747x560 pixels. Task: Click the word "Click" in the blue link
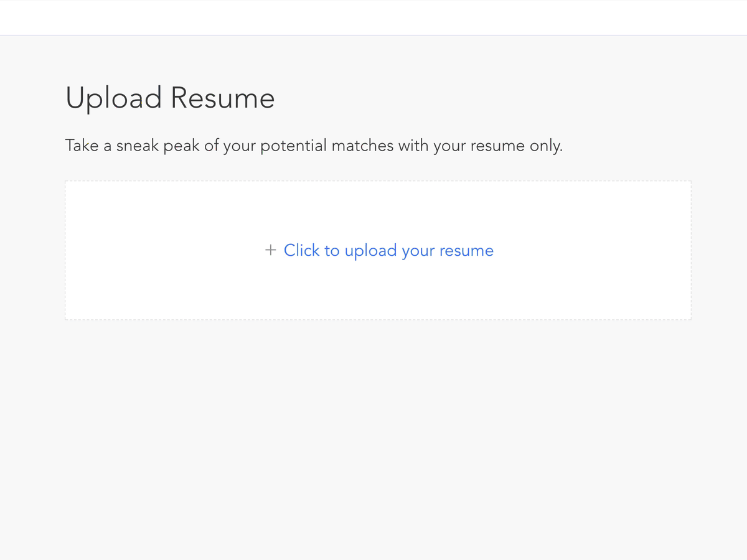[x=301, y=250]
